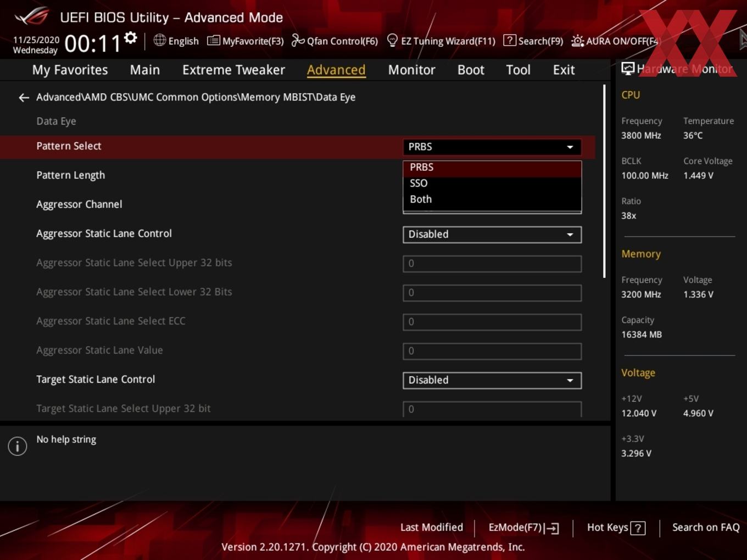
Task: Click Aggressor Static Lane Select ECC field
Action: click(492, 322)
